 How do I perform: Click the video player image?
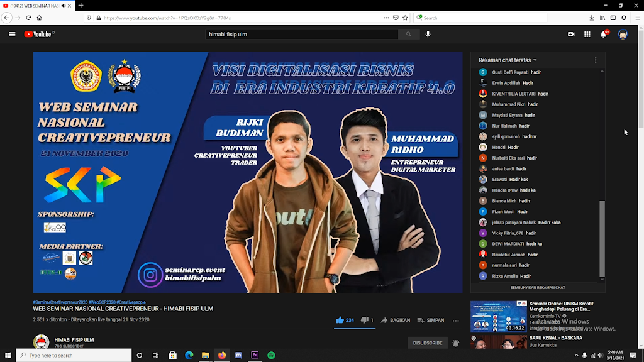click(248, 172)
